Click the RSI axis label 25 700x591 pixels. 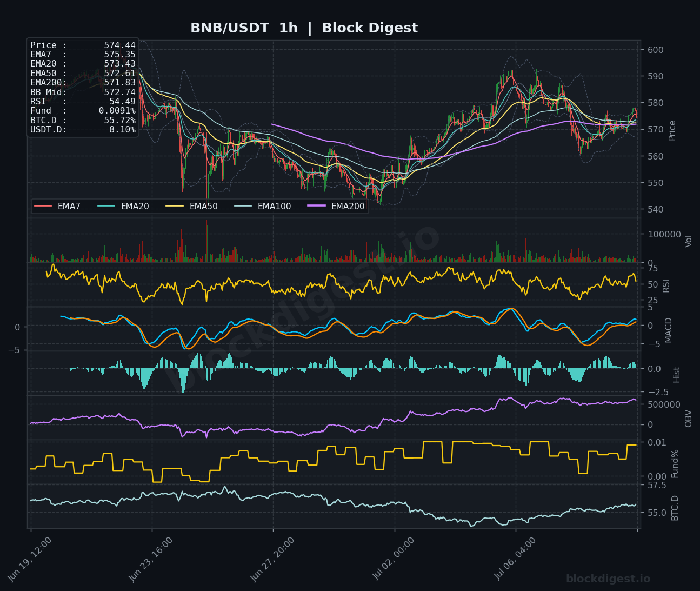653,300
